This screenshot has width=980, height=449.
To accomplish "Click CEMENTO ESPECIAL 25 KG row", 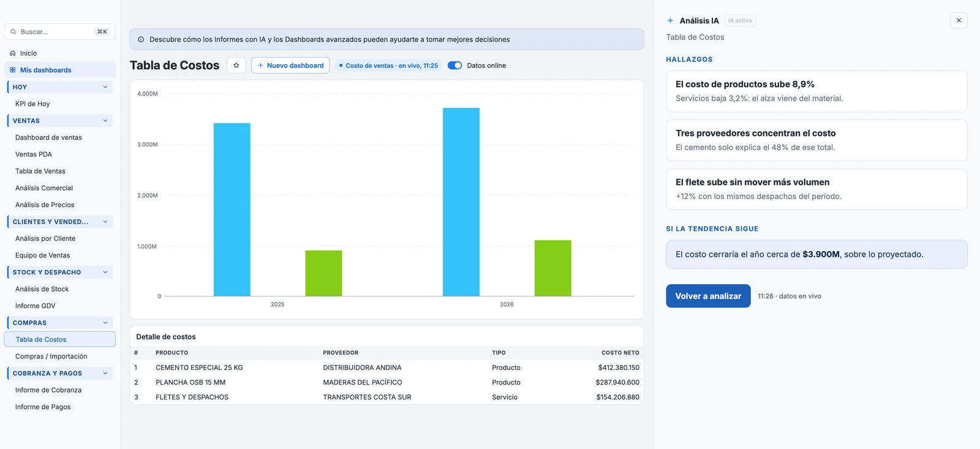I will [386, 368].
